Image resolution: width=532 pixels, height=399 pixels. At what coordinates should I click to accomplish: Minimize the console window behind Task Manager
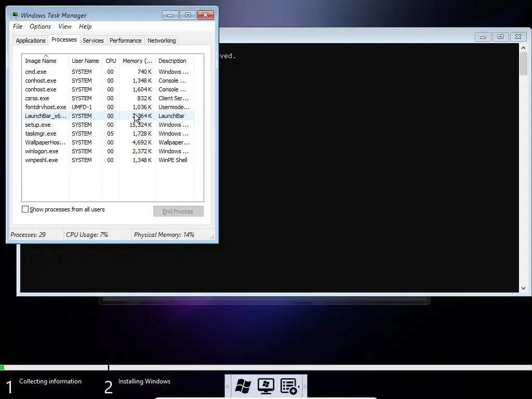coord(483,37)
